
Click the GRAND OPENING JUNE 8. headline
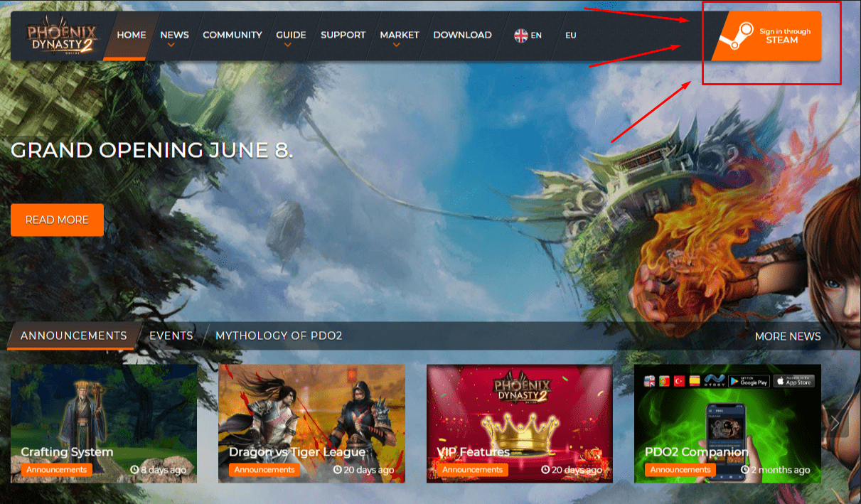tap(151, 150)
